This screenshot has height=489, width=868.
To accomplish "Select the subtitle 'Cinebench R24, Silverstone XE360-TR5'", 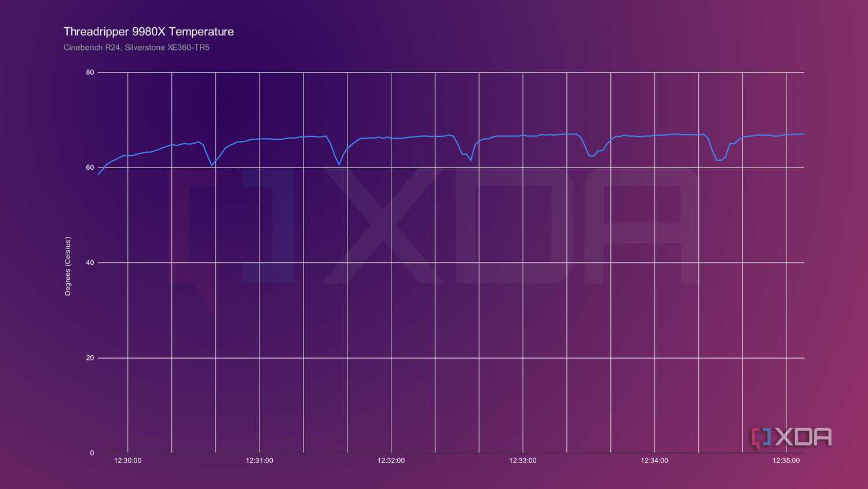I will (x=137, y=48).
